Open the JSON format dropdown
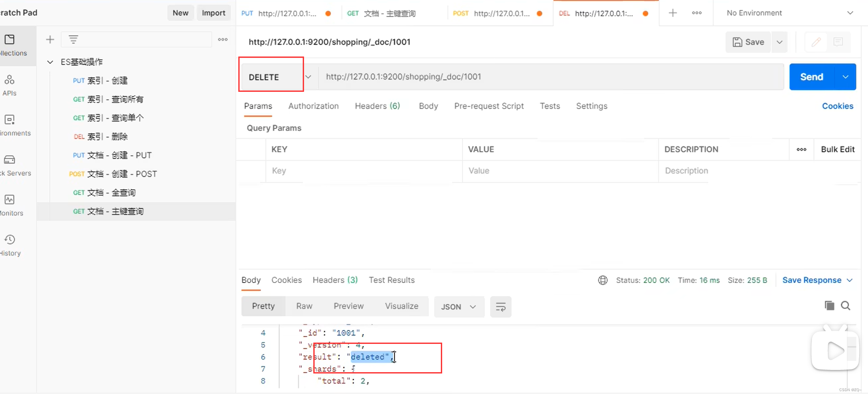Image resolution: width=868 pixels, height=396 pixels. pyautogui.click(x=459, y=307)
